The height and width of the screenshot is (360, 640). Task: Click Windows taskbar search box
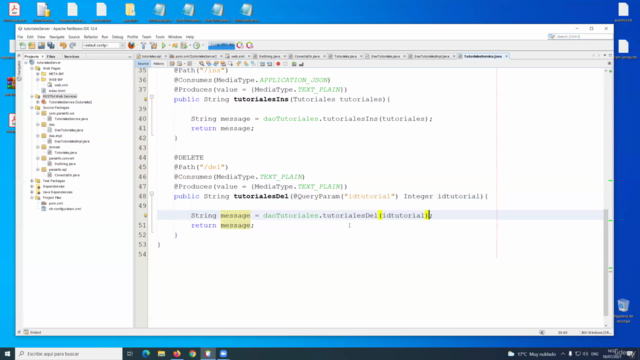(69, 353)
